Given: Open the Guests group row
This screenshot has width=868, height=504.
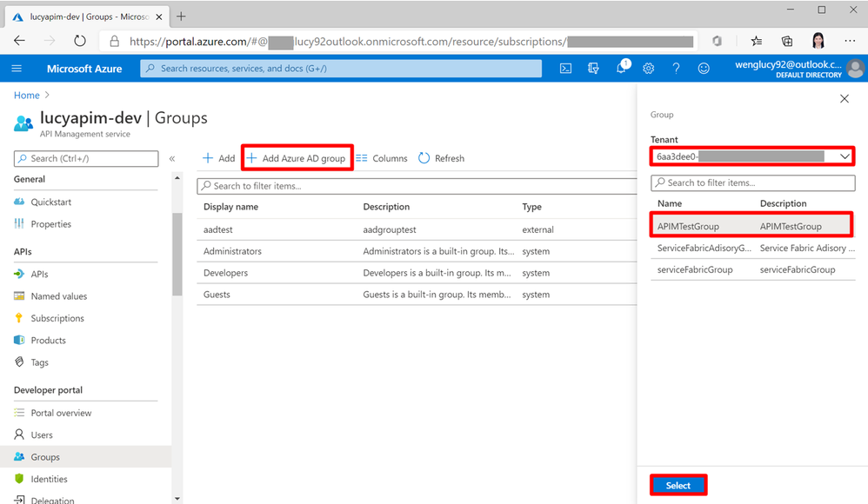Looking at the screenshot, I should (417, 295).
